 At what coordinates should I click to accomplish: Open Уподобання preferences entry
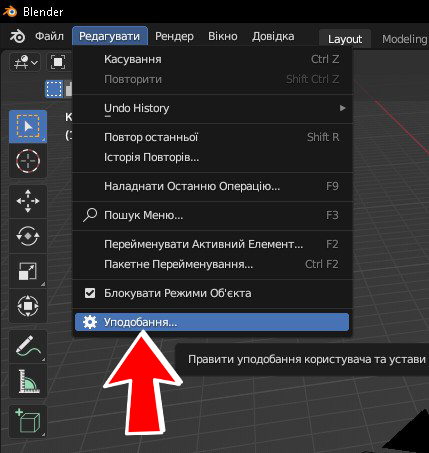[x=212, y=322]
